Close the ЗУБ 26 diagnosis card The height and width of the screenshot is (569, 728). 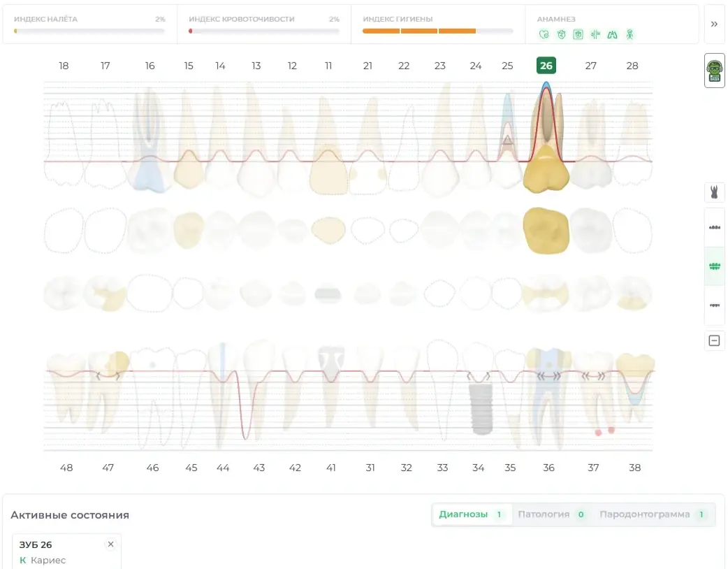point(110,544)
